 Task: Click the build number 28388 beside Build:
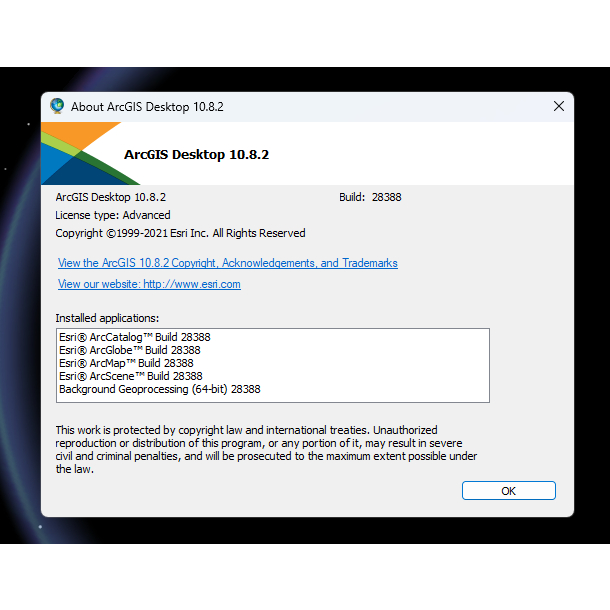tap(386, 197)
